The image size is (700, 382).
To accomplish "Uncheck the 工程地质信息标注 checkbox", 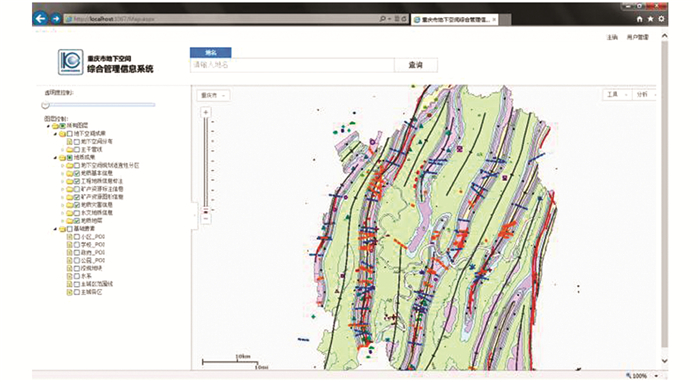I will pyautogui.click(x=77, y=181).
